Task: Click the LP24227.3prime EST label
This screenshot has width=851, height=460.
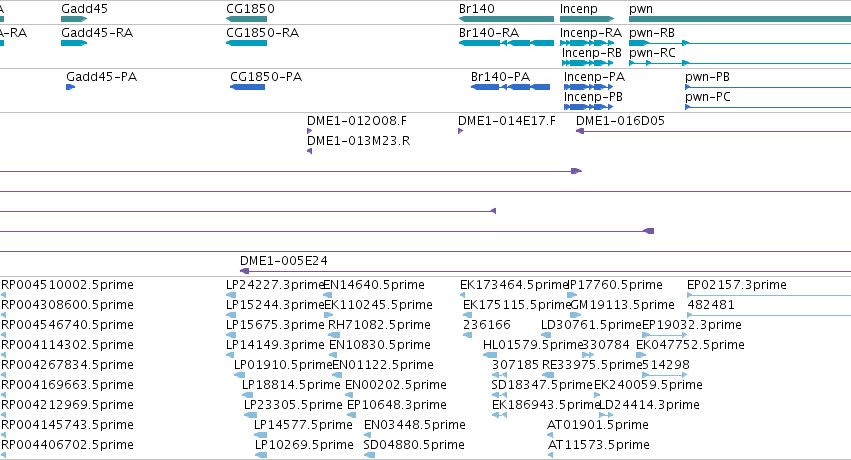Action: click(x=275, y=285)
